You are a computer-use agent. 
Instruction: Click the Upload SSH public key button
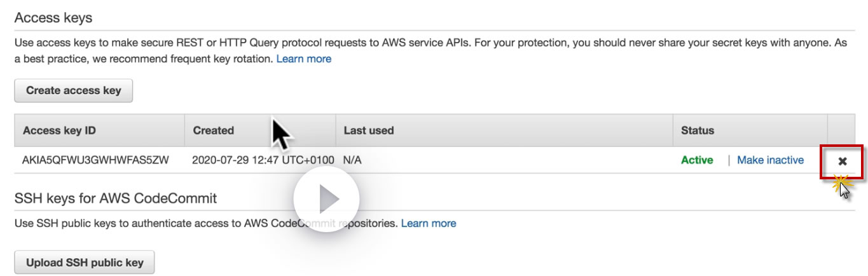tap(85, 262)
